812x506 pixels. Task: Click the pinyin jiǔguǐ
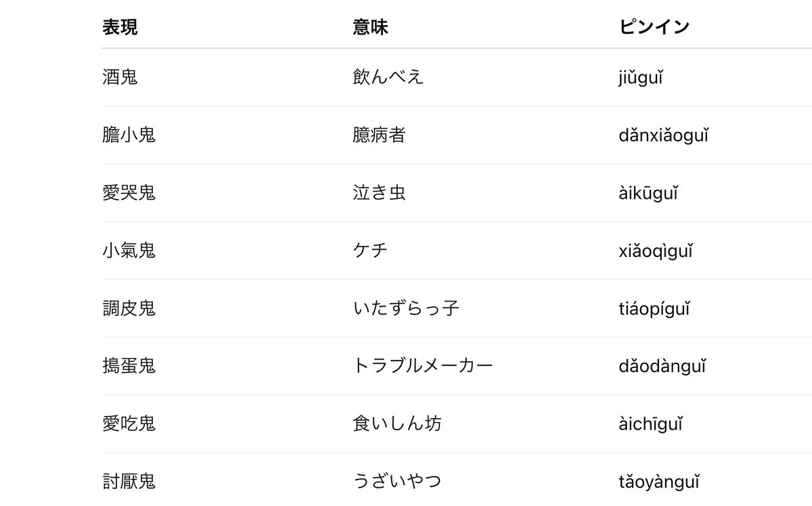pos(640,77)
